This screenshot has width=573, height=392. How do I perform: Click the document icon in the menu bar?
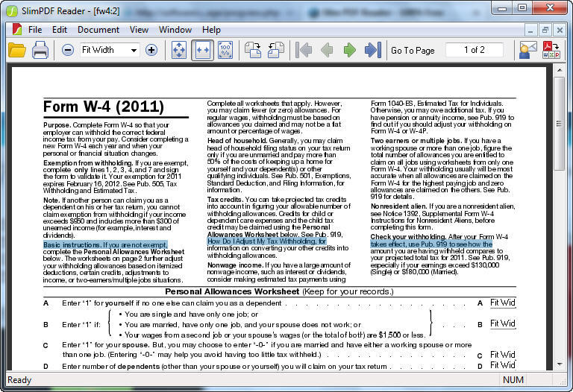[17, 29]
